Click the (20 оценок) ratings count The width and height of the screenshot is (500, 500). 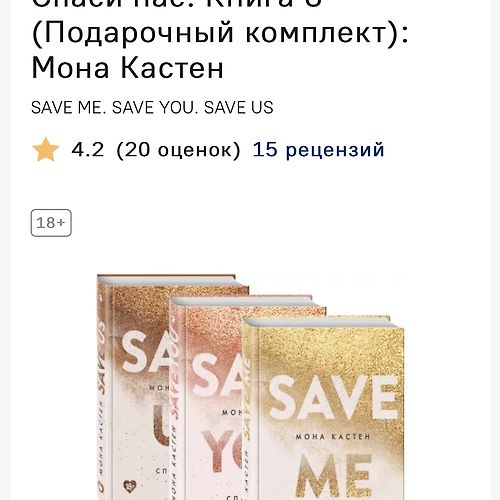[x=178, y=150]
